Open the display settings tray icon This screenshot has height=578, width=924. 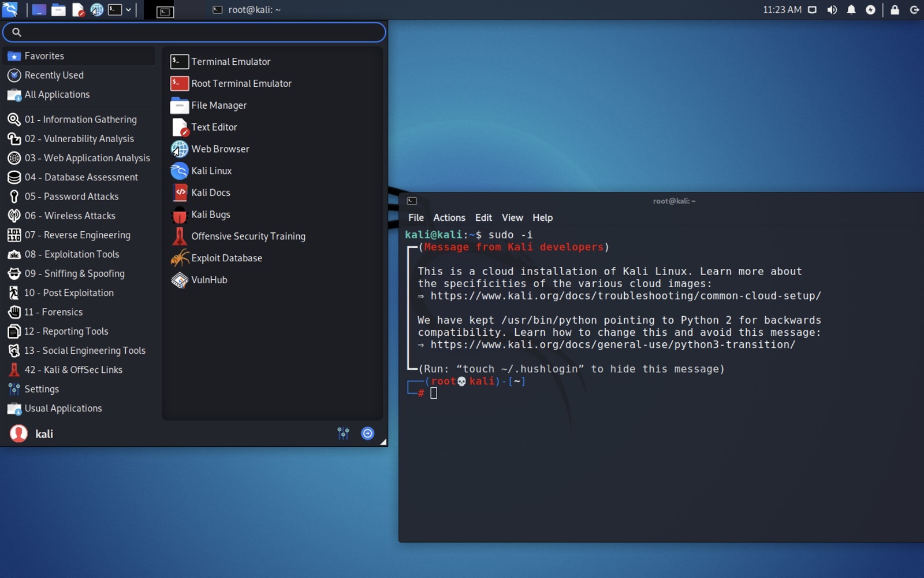tap(812, 10)
